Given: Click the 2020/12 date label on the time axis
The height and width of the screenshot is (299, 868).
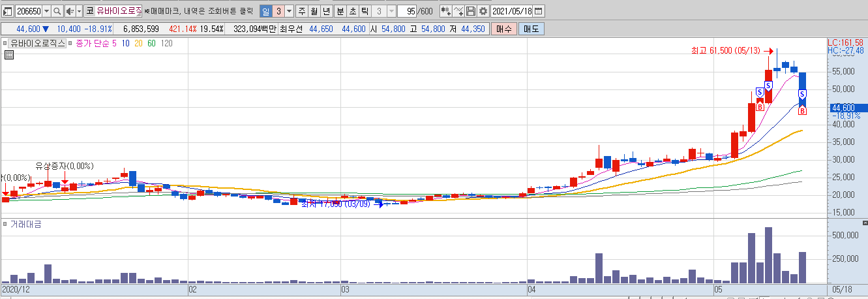Looking at the screenshot, I should (15, 289).
